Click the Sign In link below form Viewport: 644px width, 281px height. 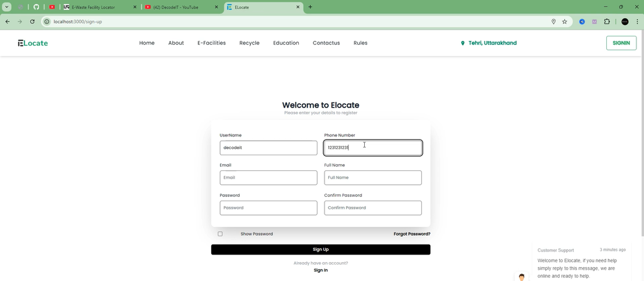(321, 270)
